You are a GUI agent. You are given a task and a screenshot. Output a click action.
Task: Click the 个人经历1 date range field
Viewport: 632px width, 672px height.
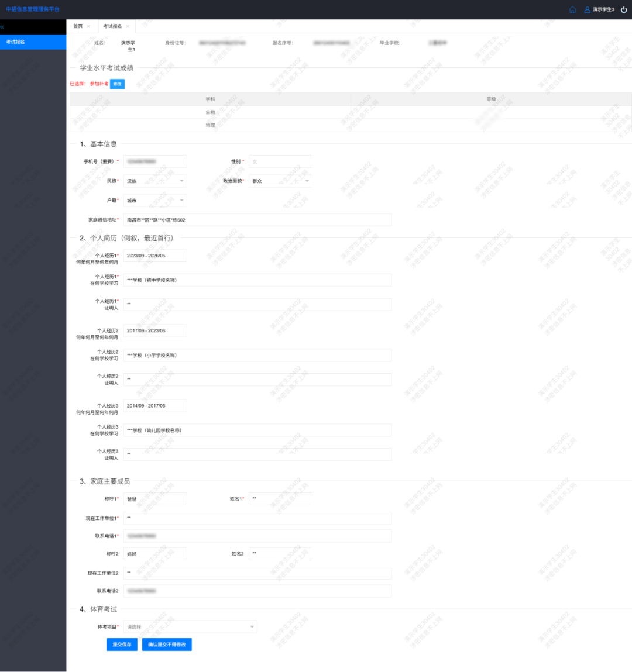click(155, 256)
